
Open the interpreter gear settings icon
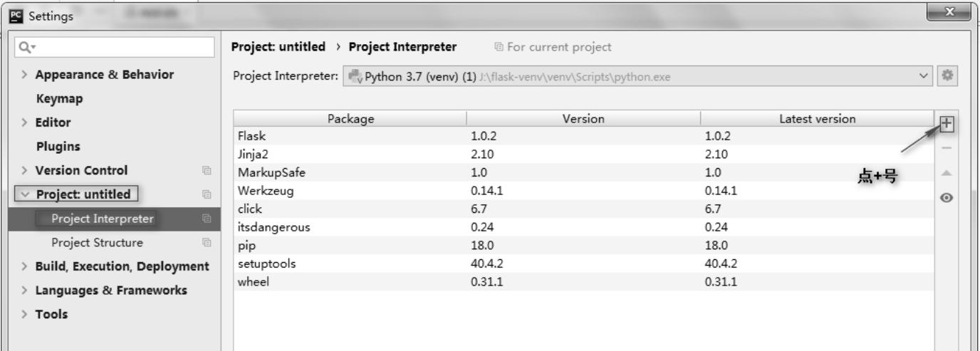tap(947, 76)
